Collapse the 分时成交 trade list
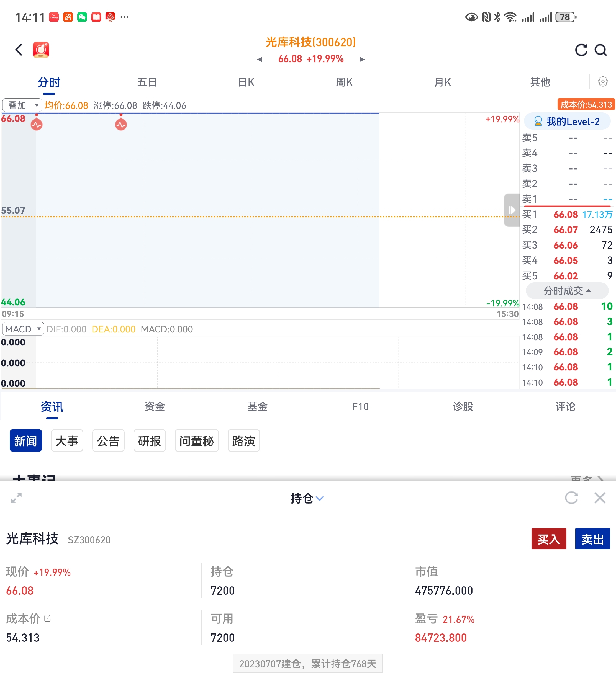The width and height of the screenshot is (616, 691). [567, 290]
